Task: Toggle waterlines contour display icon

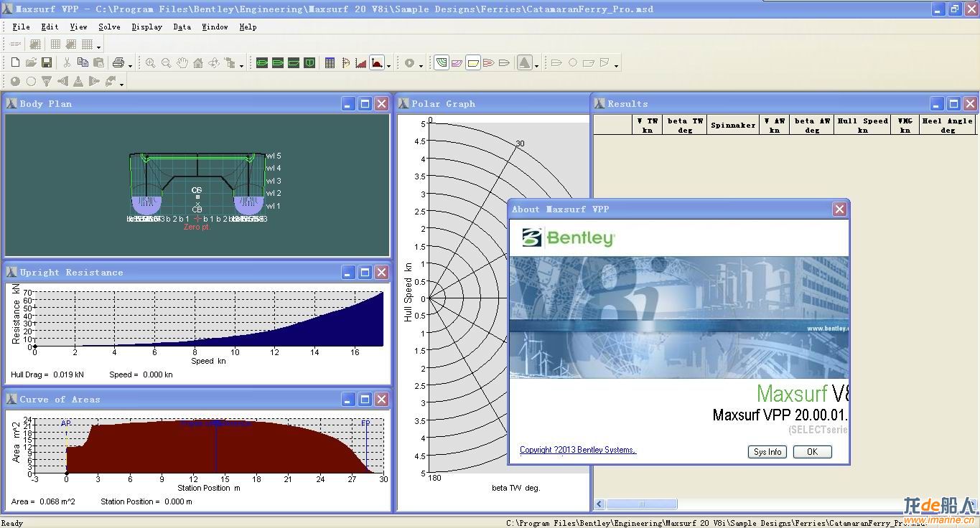Action: pyautogui.click(x=442, y=63)
